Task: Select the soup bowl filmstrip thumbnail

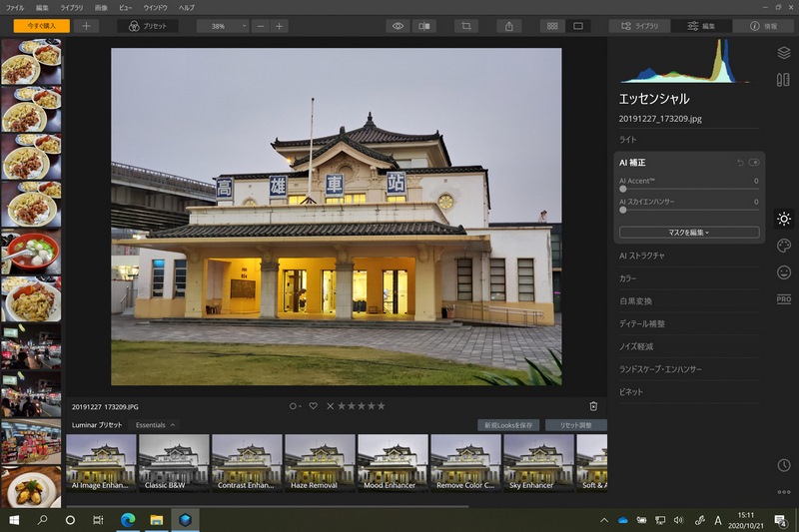Action: pyautogui.click(x=31, y=252)
